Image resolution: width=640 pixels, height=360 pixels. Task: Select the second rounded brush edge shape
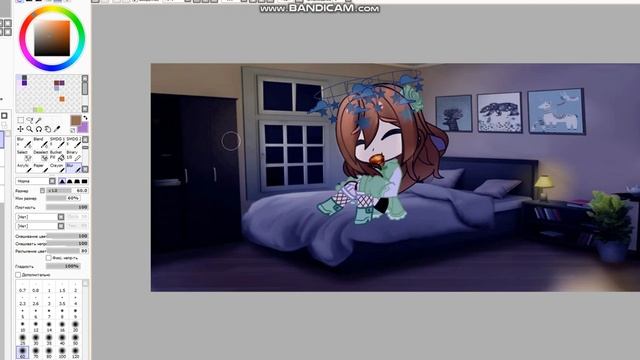tap(70, 181)
